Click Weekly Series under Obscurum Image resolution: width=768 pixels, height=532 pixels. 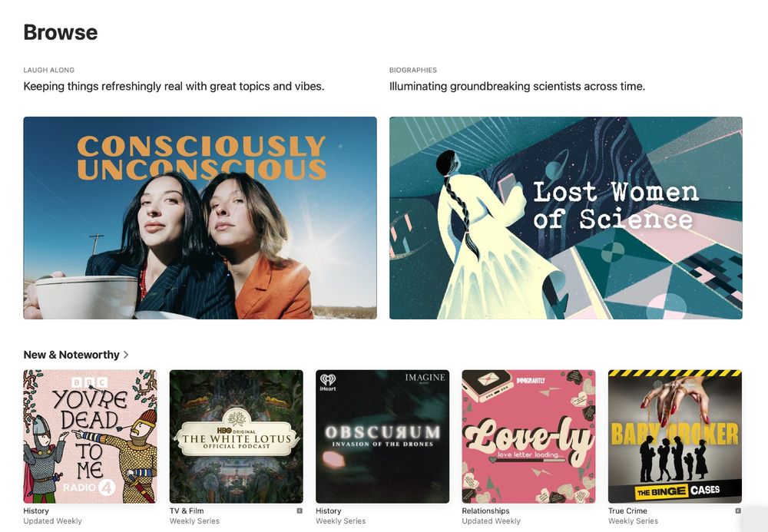click(341, 520)
